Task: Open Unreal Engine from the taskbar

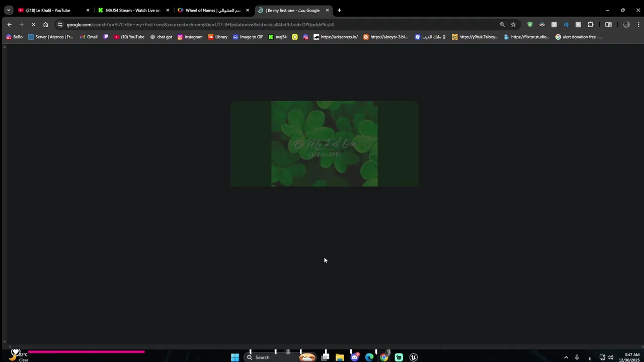Action: click(414, 357)
